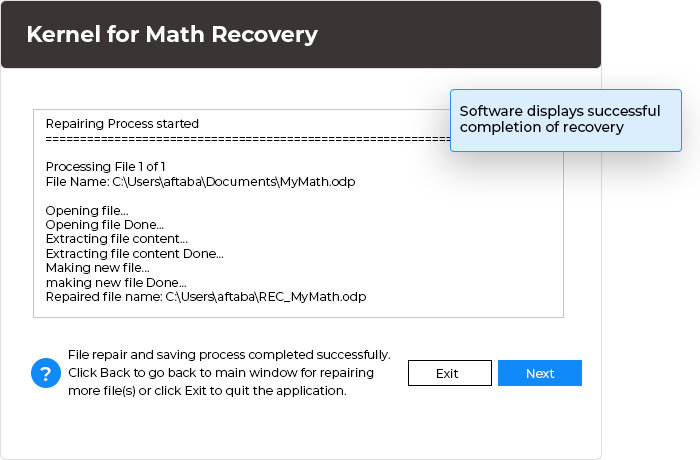The image size is (700, 460).
Task: Select the 'Opening file...' log entry
Action: [x=87, y=210]
